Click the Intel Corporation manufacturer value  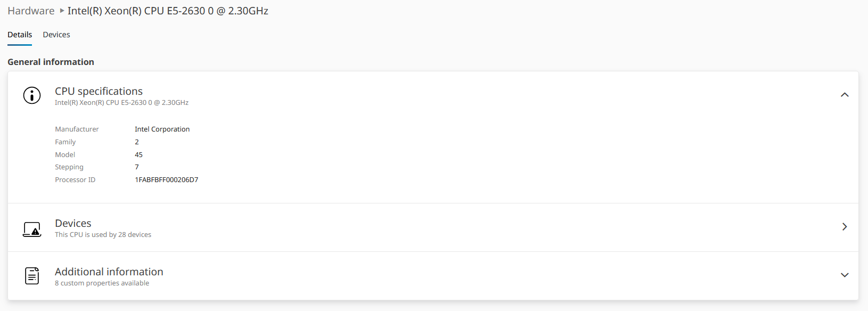[162, 129]
